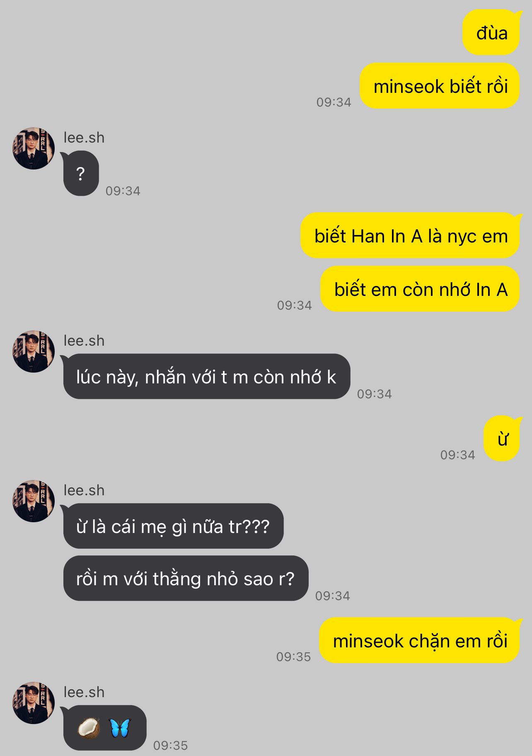Select the blue butterfly emoji
532x756 pixels.
pyautogui.click(x=120, y=728)
